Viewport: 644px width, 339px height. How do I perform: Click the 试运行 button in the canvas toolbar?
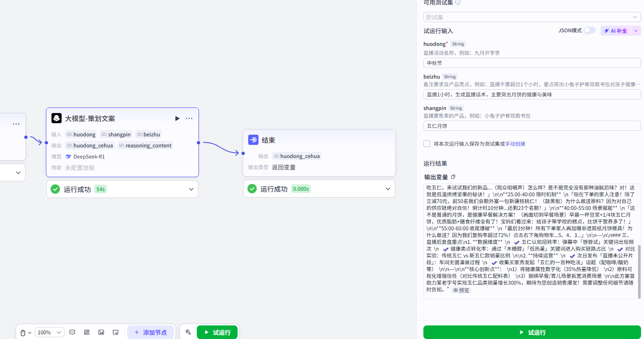tap(217, 332)
